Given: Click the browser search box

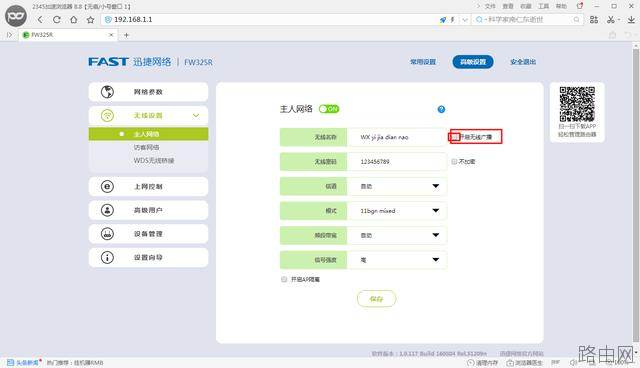Looking at the screenshot, I should click(527, 20).
